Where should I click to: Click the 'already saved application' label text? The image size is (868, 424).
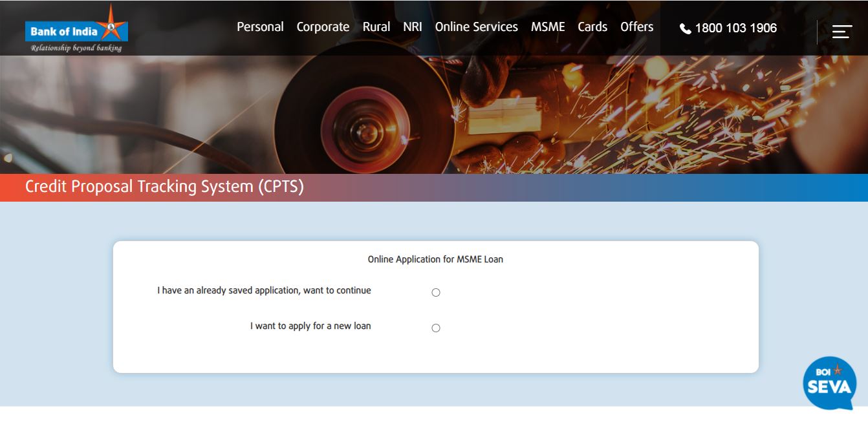pyautogui.click(x=264, y=291)
